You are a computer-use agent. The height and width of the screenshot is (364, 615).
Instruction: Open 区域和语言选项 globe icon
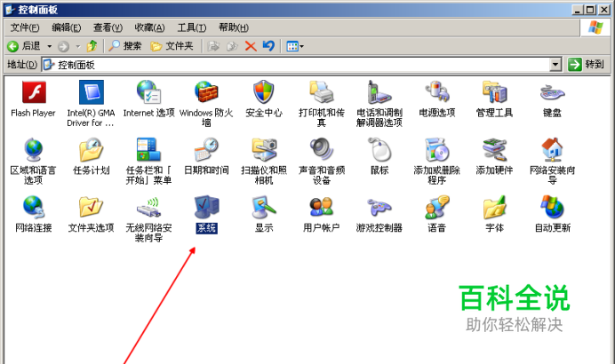coord(34,150)
